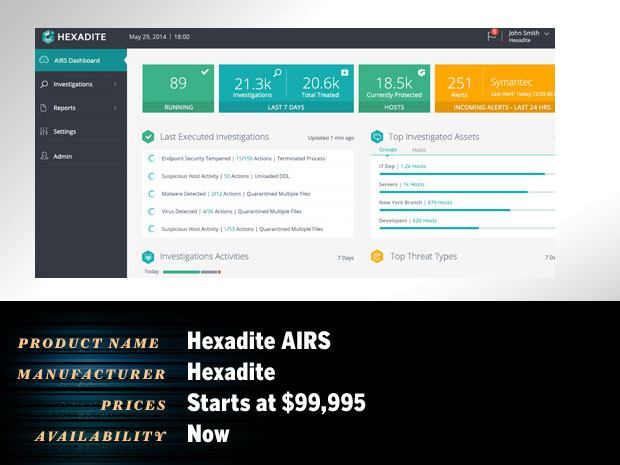The width and height of the screenshot is (620, 465).
Task: Click the 89 Running tile
Action: [x=178, y=89]
